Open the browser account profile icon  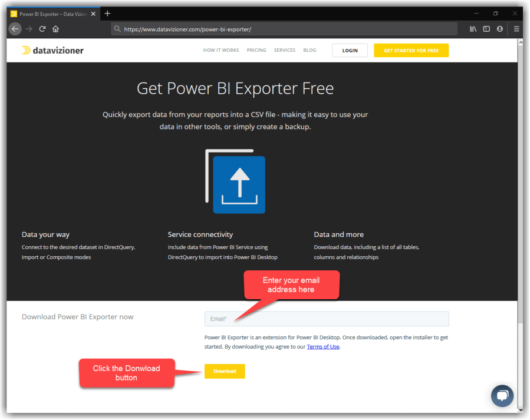(x=500, y=29)
